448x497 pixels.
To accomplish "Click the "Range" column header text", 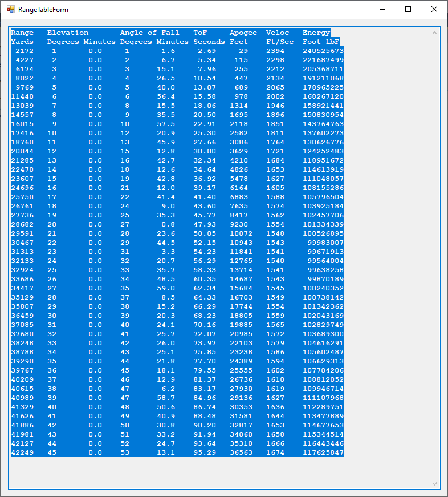I will click(22, 33).
